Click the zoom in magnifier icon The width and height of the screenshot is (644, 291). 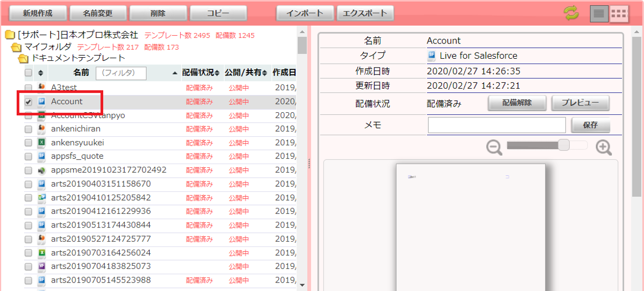[604, 147]
